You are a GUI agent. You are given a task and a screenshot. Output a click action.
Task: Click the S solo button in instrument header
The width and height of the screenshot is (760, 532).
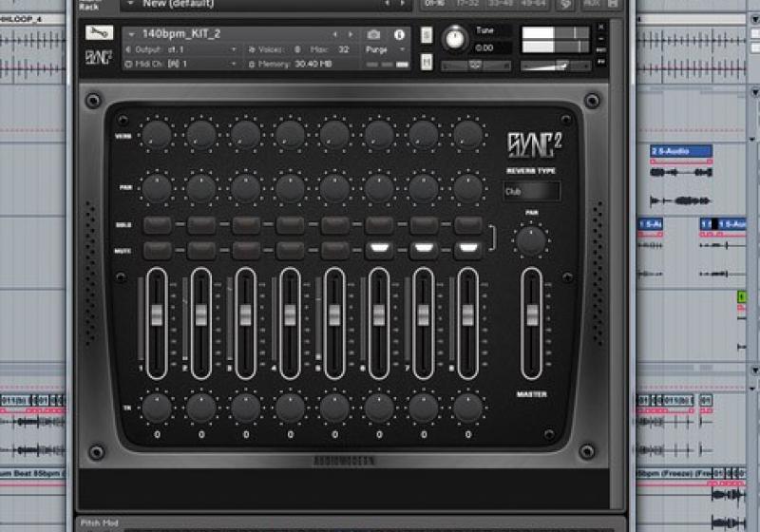pyautogui.click(x=427, y=35)
